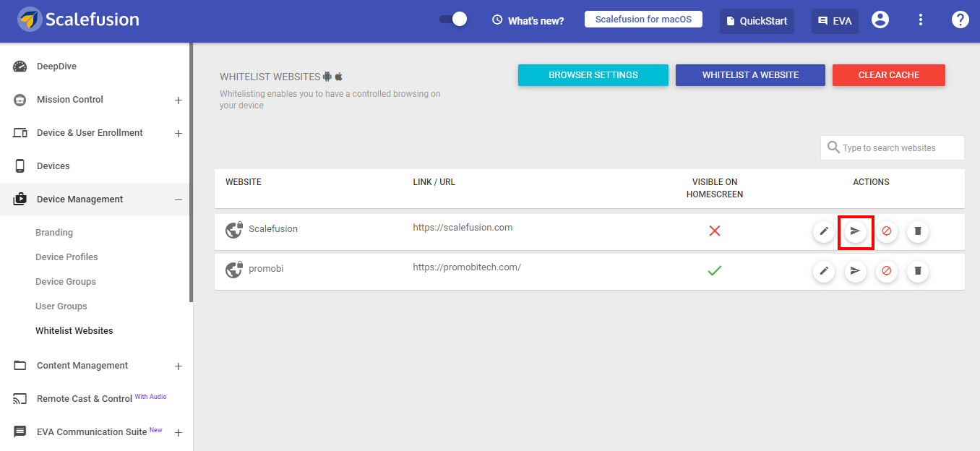Open the user account profile icon
Screen dimensions: 980x451
tap(880, 20)
